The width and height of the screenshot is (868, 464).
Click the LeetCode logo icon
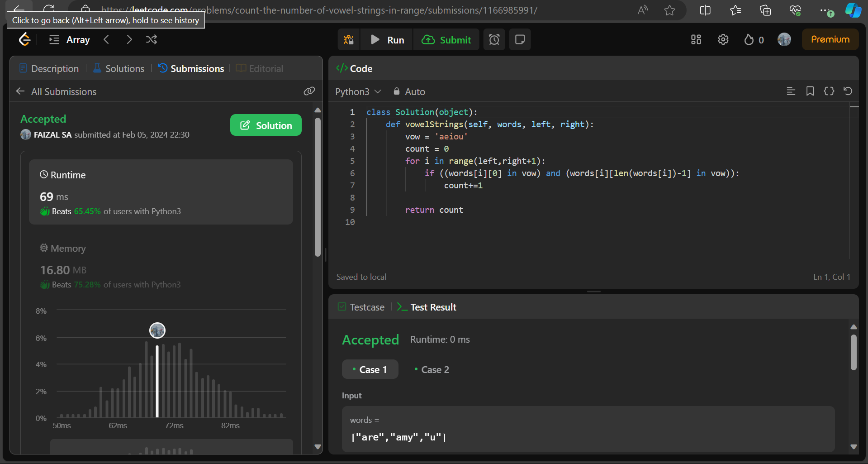(x=24, y=40)
